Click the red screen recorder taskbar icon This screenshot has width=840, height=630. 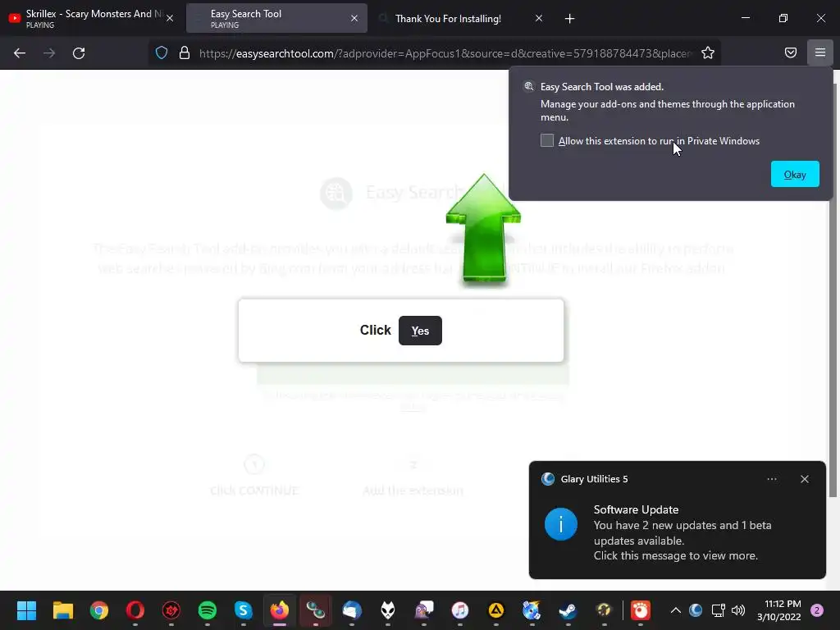[640, 610]
